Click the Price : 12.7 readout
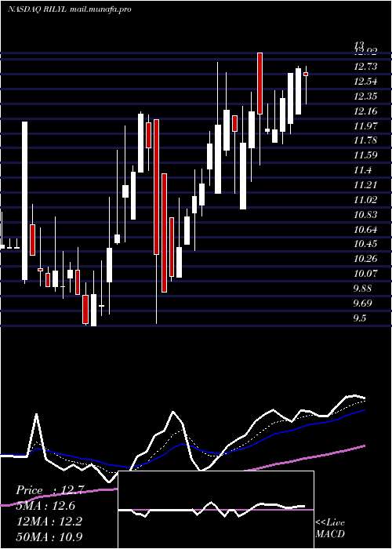This screenshot has height=549, width=392. click(49, 490)
